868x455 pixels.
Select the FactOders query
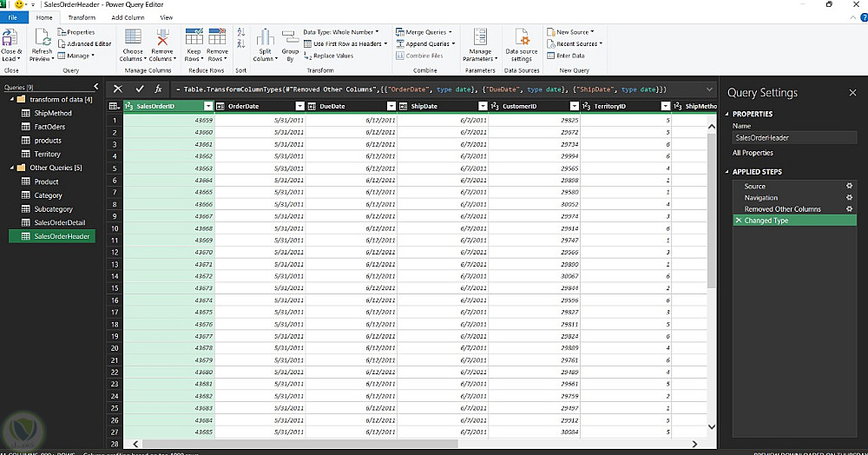(x=49, y=127)
